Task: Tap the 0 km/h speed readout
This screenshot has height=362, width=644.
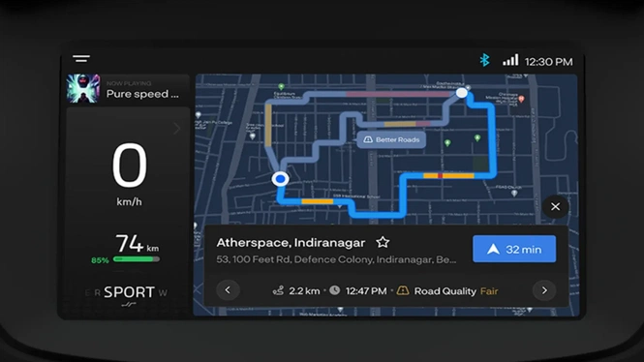Action: 130,174
